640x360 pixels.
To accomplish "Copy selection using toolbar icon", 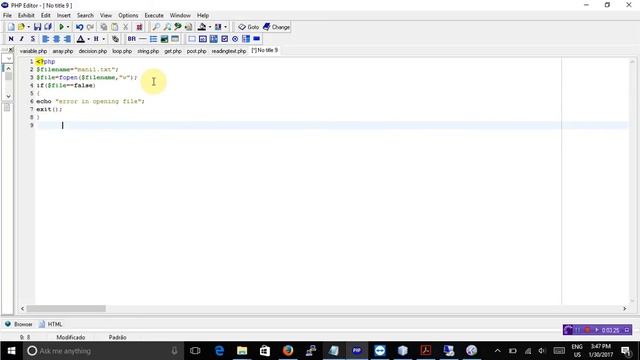I will click(104, 27).
